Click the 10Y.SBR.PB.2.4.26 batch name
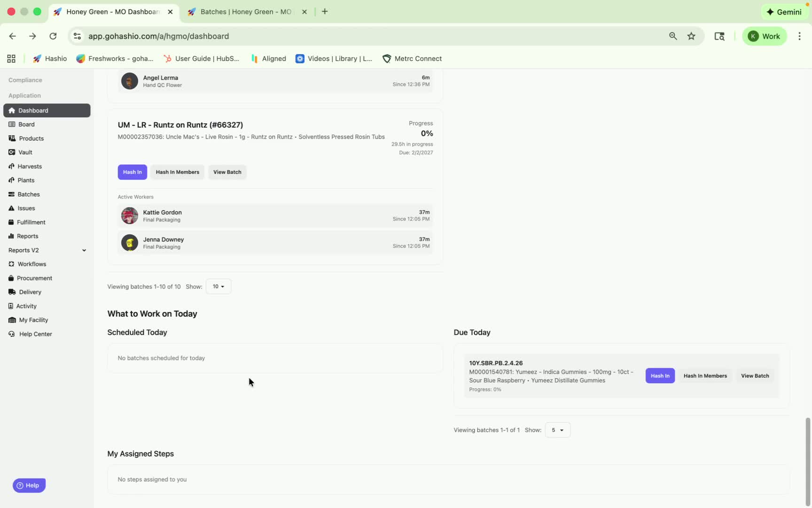812x508 pixels. (x=496, y=363)
